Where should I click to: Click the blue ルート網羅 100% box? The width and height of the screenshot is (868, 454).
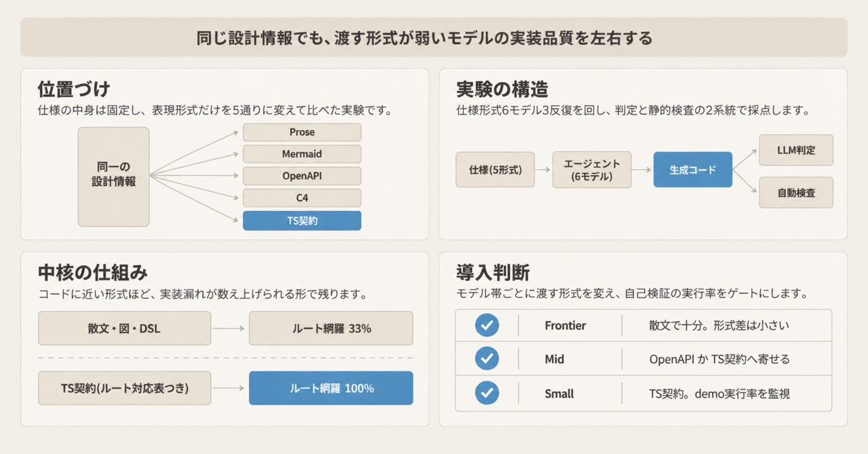click(x=331, y=388)
